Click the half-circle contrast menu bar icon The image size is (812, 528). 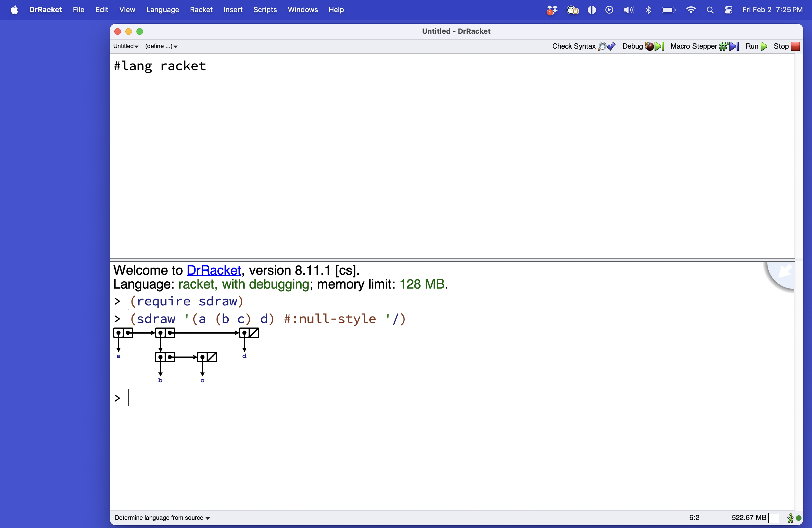(x=592, y=10)
